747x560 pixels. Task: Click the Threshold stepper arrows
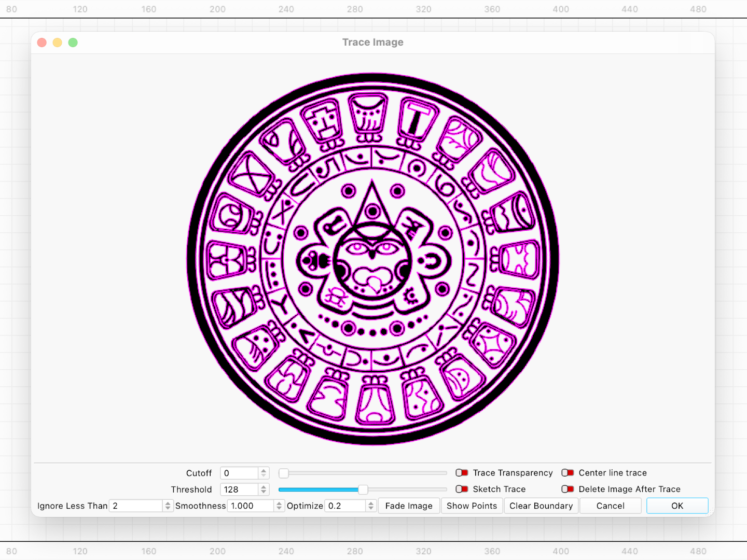pyautogui.click(x=264, y=489)
